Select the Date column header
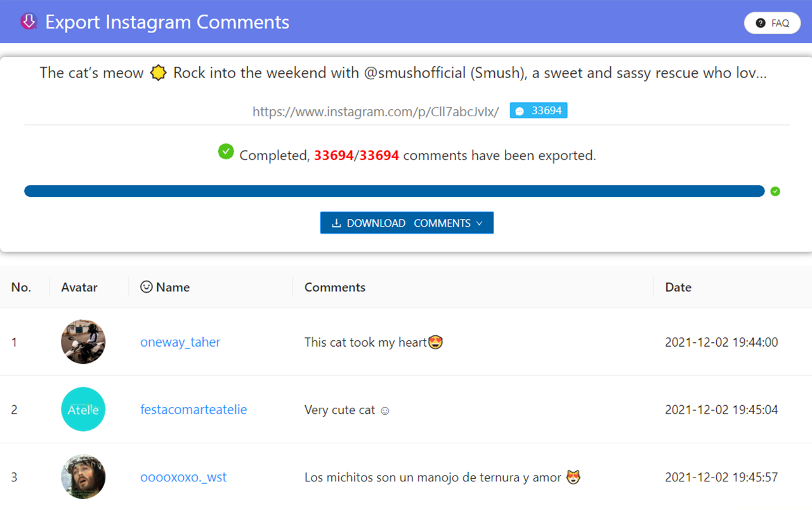This screenshot has width=812, height=508. click(678, 287)
